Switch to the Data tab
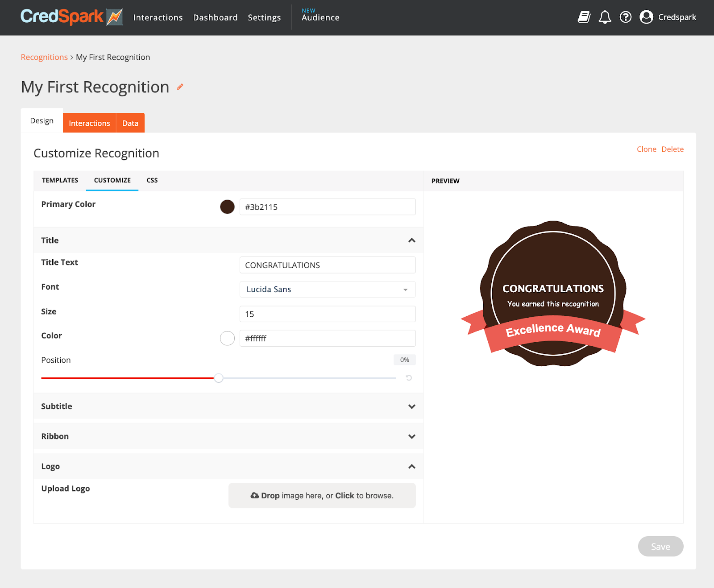714x588 pixels. [x=130, y=123]
